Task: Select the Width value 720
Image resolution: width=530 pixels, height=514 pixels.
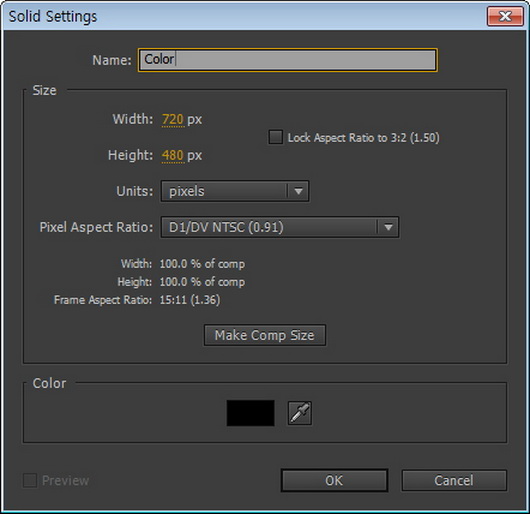Action: point(173,119)
